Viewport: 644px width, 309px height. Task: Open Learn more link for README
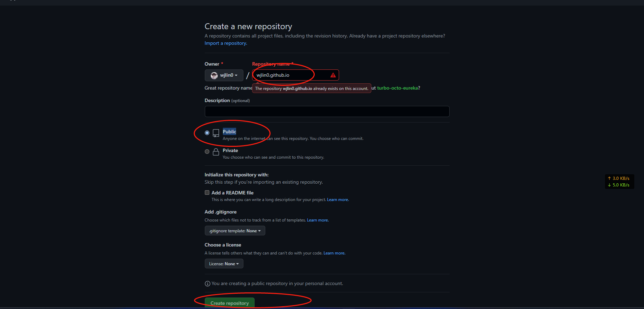tap(338, 200)
